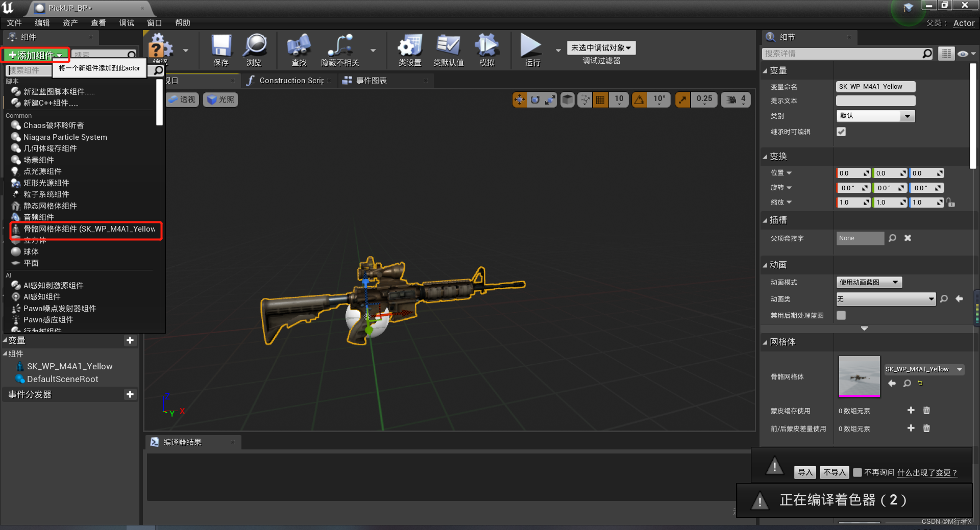The height and width of the screenshot is (530, 980).
Task: Open the 类别 default dropdown
Action: (875, 116)
